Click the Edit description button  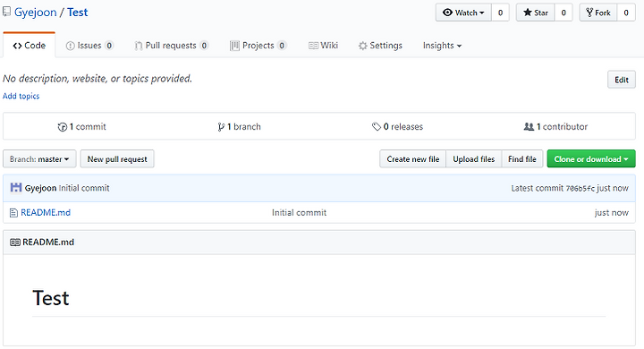tap(622, 80)
